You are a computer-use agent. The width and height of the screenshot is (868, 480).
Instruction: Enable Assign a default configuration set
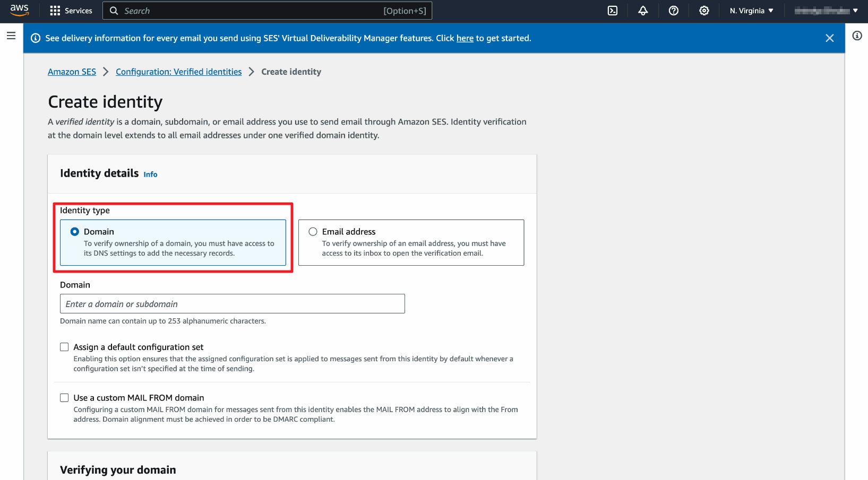point(64,347)
